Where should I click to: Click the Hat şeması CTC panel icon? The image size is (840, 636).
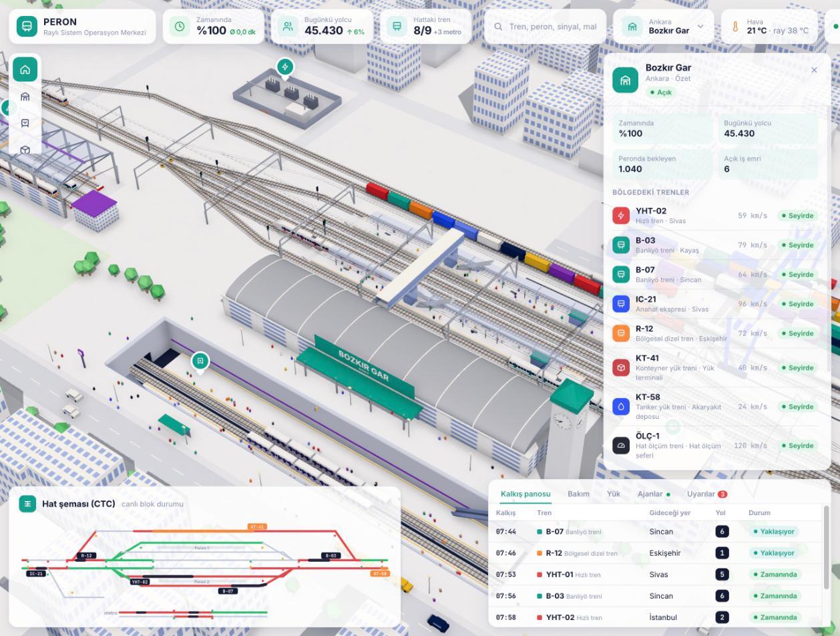coord(27,504)
